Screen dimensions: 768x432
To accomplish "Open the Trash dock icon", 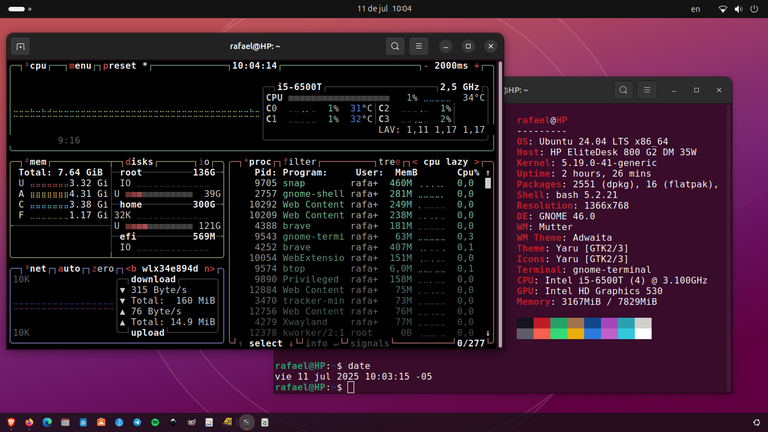I will click(x=264, y=422).
